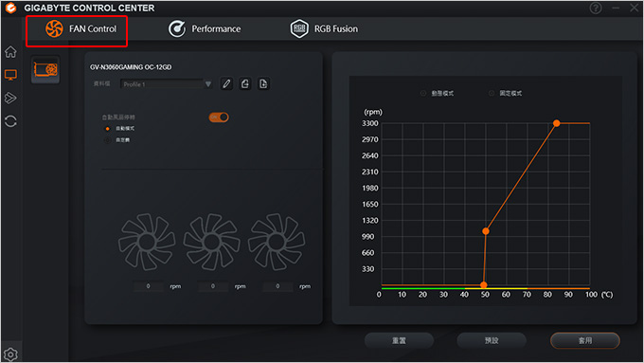The height and width of the screenshot is (363, 644).
Task: Click the pencil edit profile icon
Action: [226, 83]
